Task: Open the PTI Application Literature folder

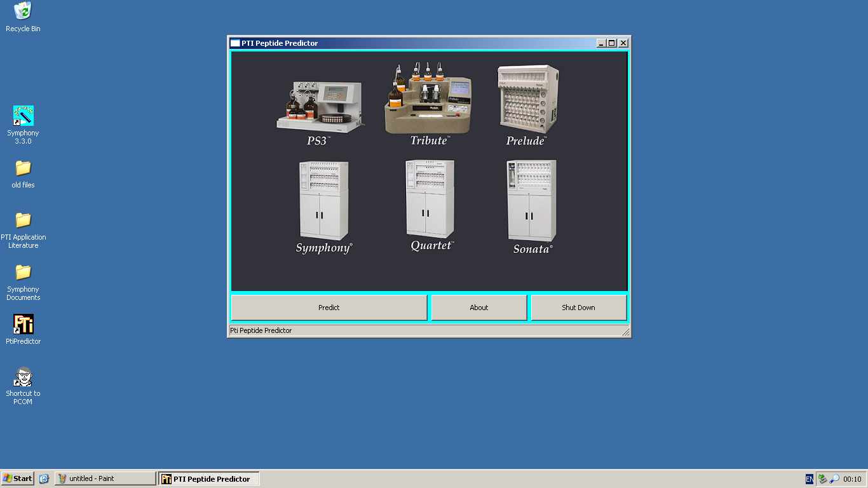Action: tap(23, 219)
